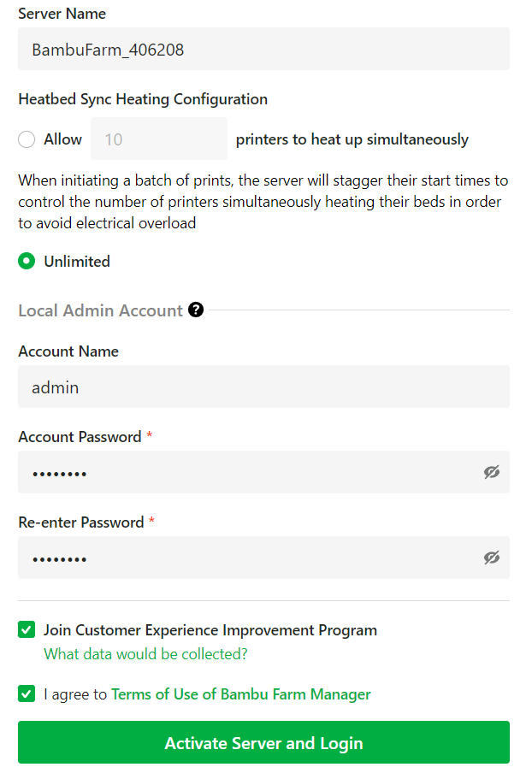The image size is (532, 779).
Task: Focus the Account Name field containing admin
Action: tap(263, 387)
